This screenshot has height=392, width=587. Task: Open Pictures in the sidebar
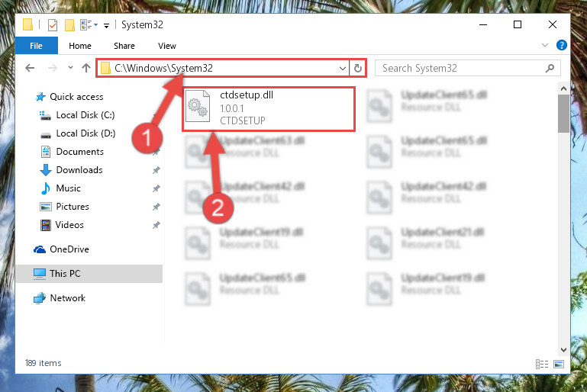(73, 207)
